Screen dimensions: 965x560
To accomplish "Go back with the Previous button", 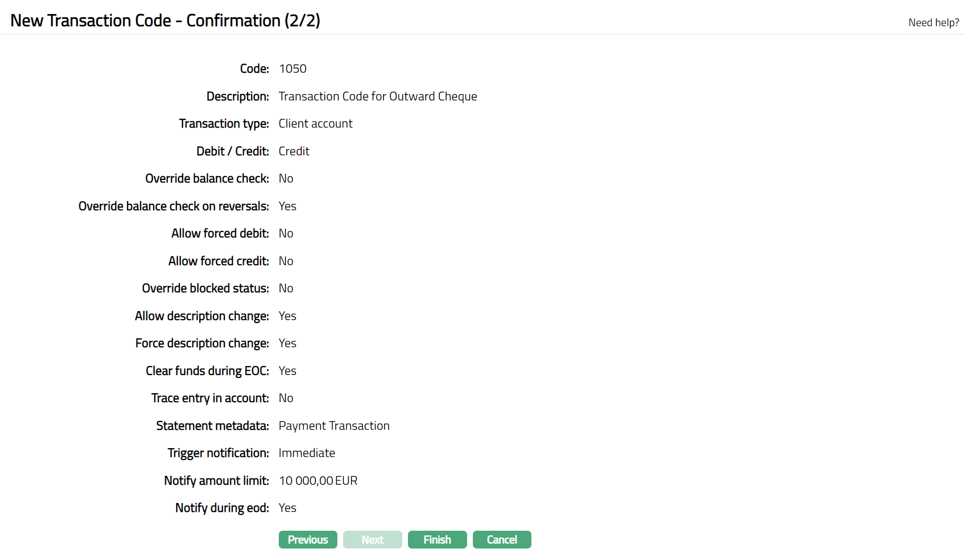I will (308, 540).
